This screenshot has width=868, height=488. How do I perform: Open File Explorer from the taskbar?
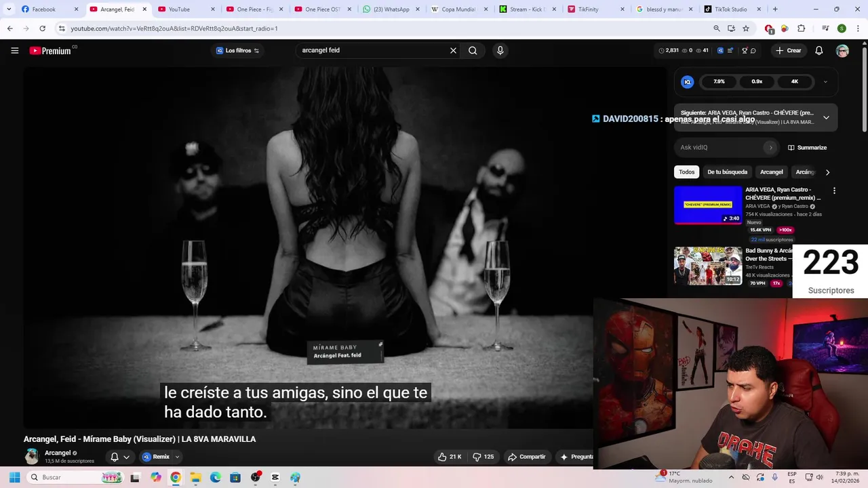click(195, 477)
